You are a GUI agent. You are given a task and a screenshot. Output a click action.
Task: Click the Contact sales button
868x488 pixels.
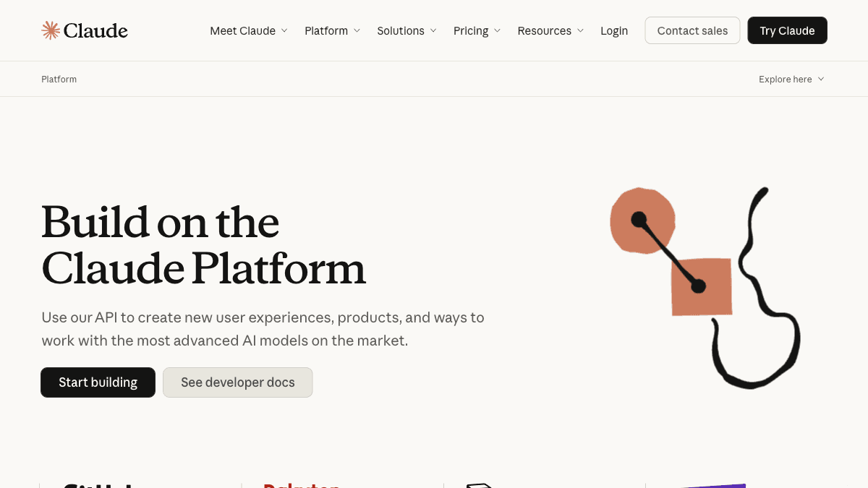(x=692, y=30)
